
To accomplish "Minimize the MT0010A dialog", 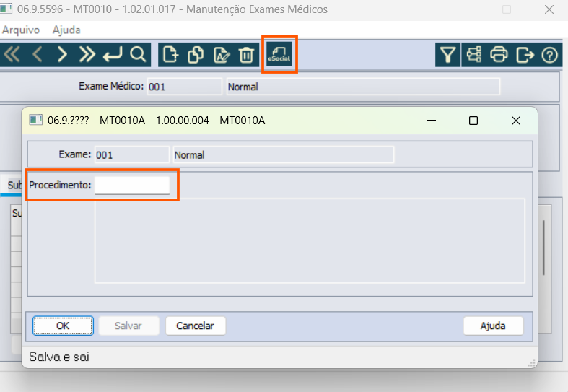I will [432, 121].
